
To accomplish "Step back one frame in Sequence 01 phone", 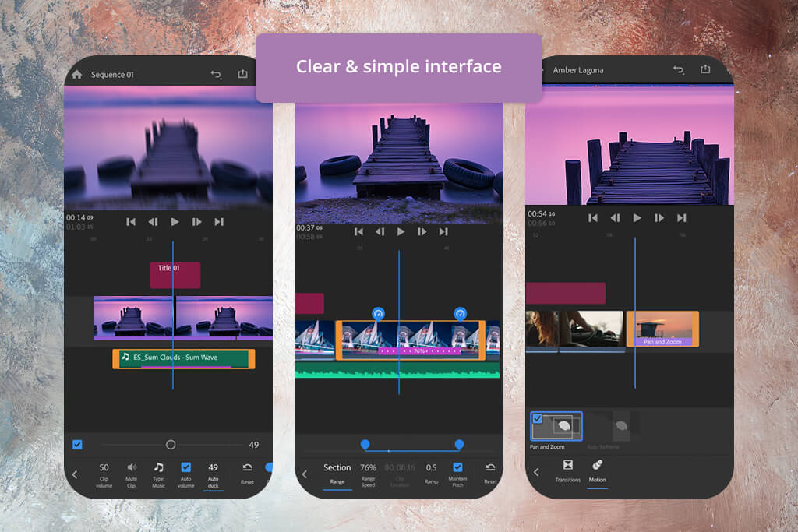I will (153, 222).
